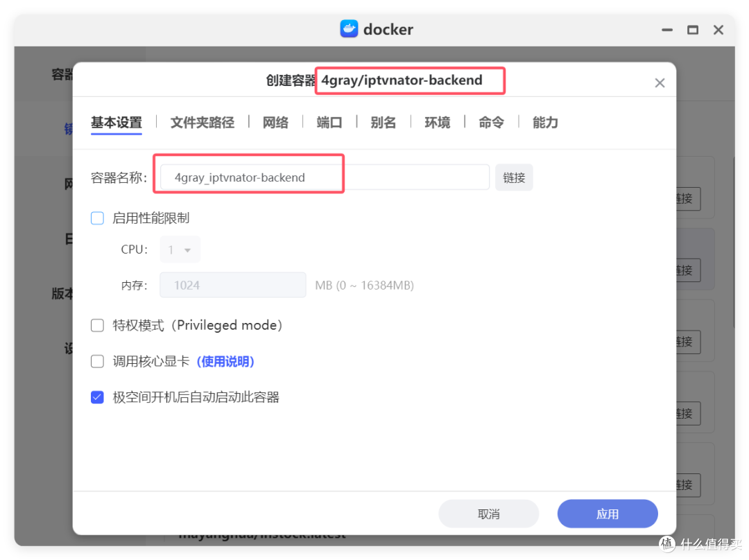Click the Docker whale icon in the title bar

coord(349,29)
